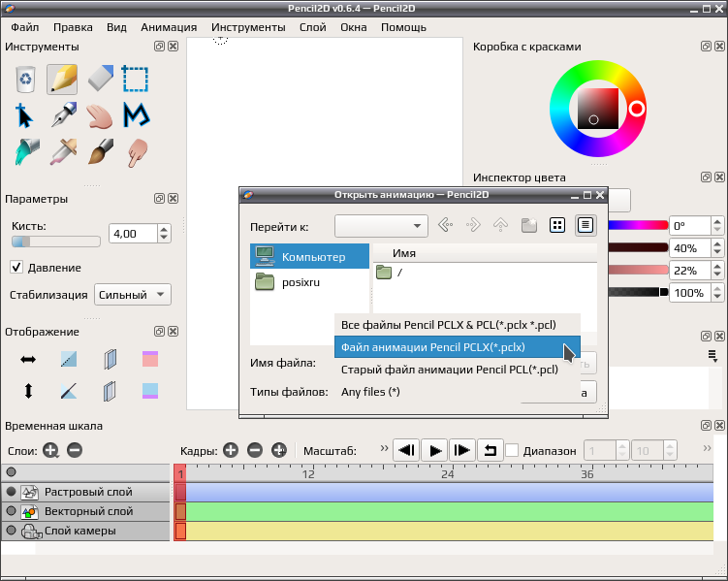Select the Brush tool
Screen dimensions: 728x581
pyautogui.click(x=100, y=152)
